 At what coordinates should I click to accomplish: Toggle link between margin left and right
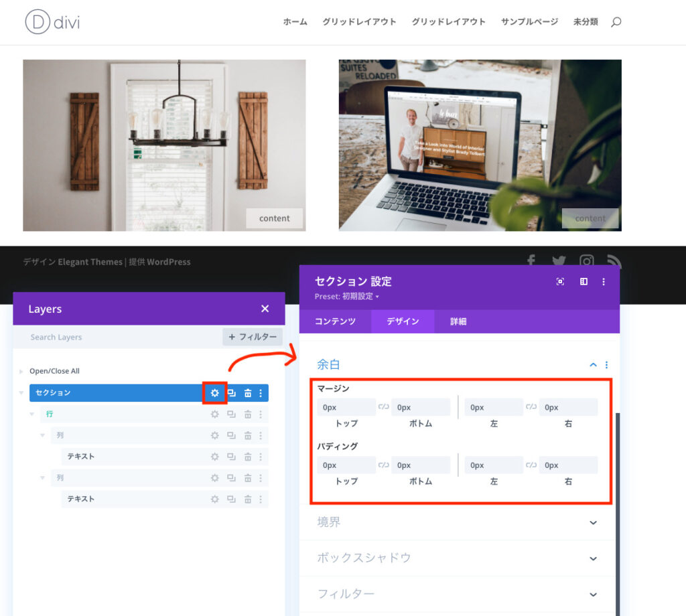(x=531, y=407)
